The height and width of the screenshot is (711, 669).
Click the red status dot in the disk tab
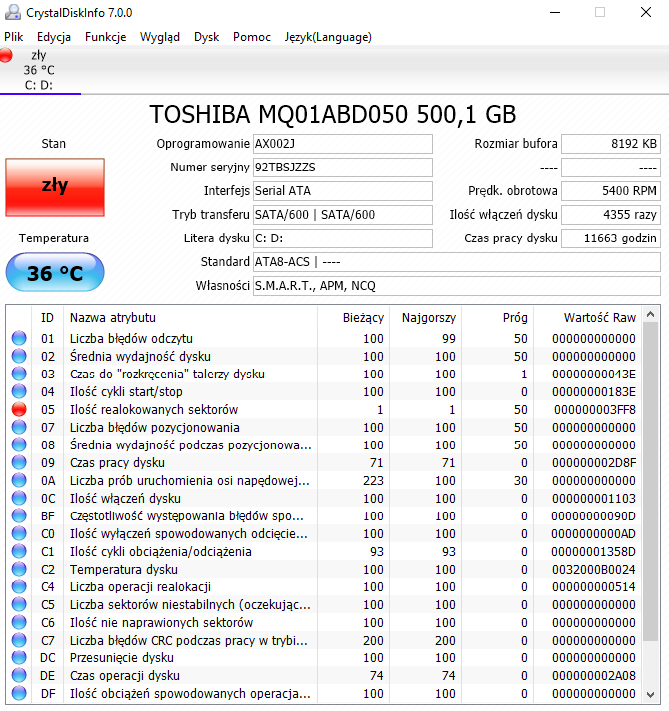click(x=6, y=55)
